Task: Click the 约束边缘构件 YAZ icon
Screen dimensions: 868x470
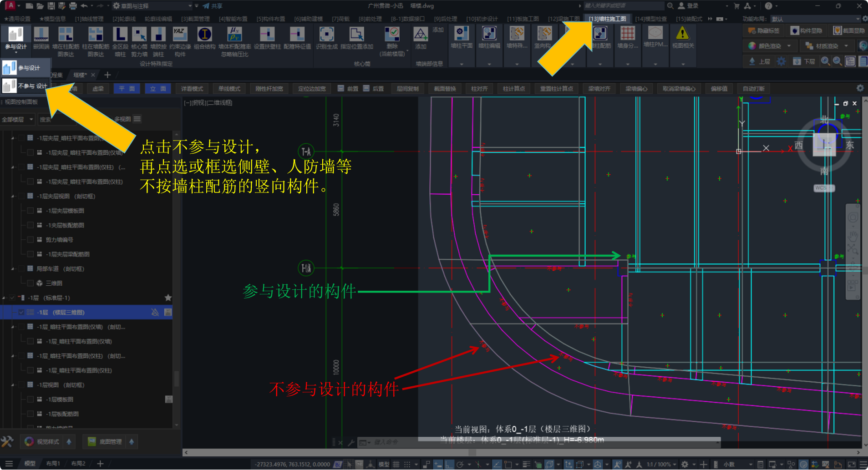Action: click(180, 35)
